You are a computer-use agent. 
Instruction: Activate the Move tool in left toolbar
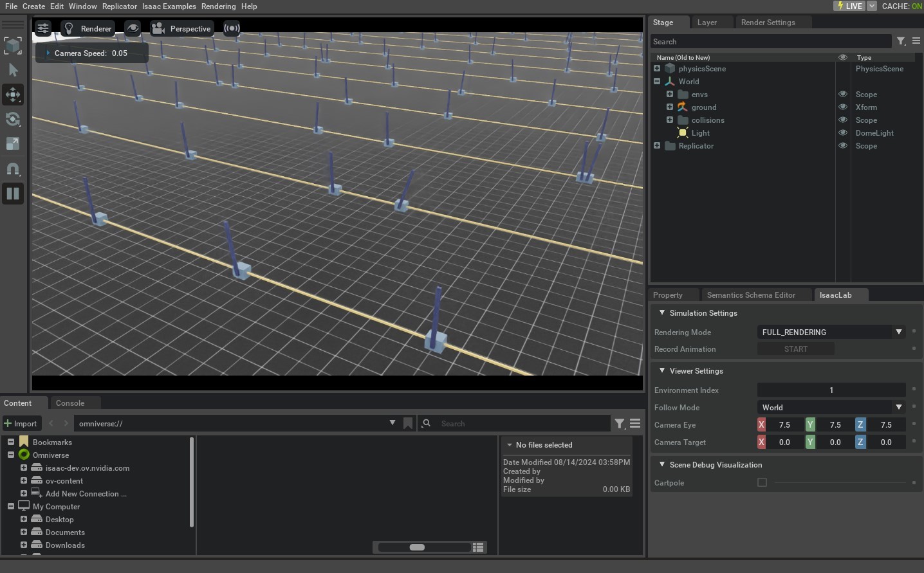(13, 95)
